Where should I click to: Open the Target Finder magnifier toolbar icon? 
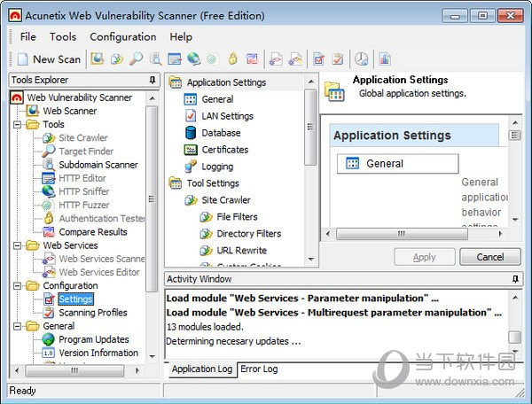pyautogui.click(x=136, y=59)
